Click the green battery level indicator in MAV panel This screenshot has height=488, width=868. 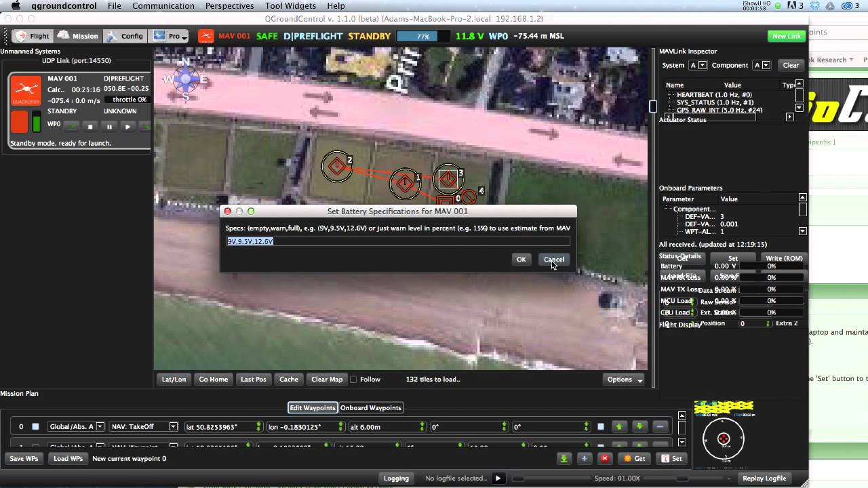pyautogui.click(x=37, y=123)
